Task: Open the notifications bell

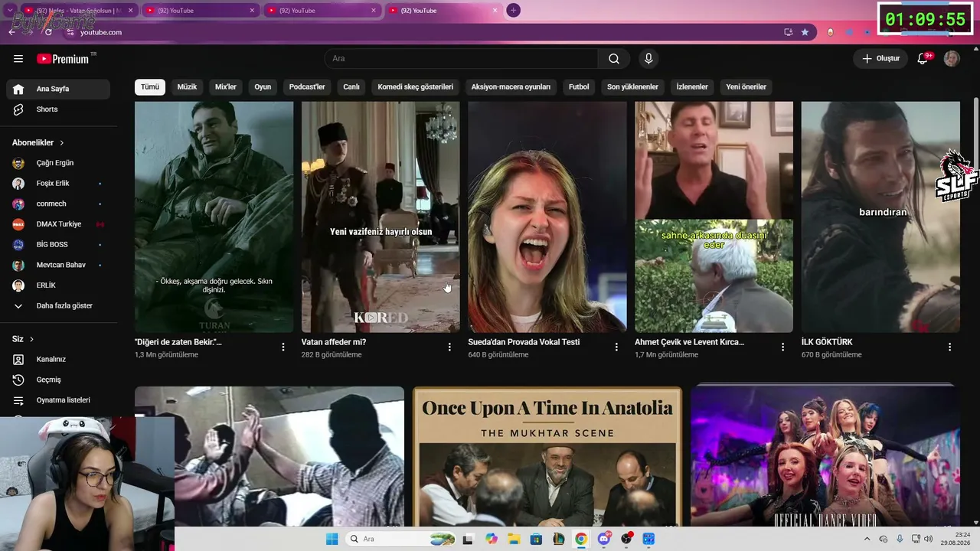Action: 923,59
